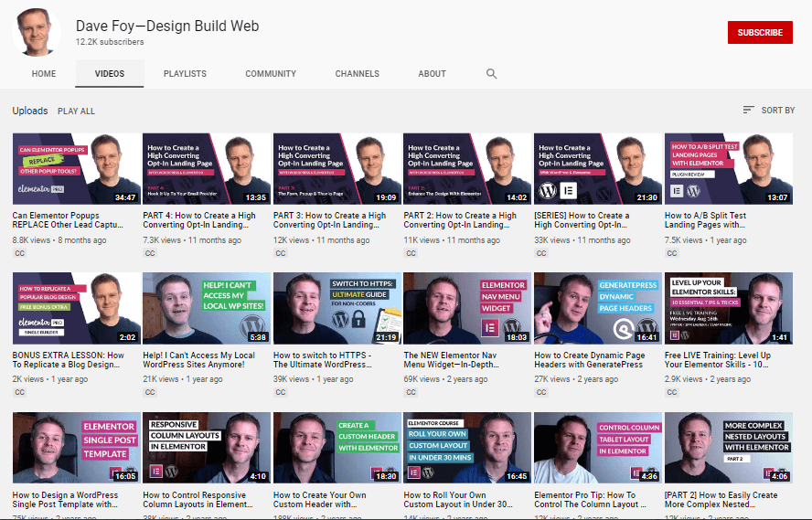The image size is (812, 520).
Task: Open GeneratePress Dynamic Page Headers 16:41 thumbnail
Action: click(598, 308)
